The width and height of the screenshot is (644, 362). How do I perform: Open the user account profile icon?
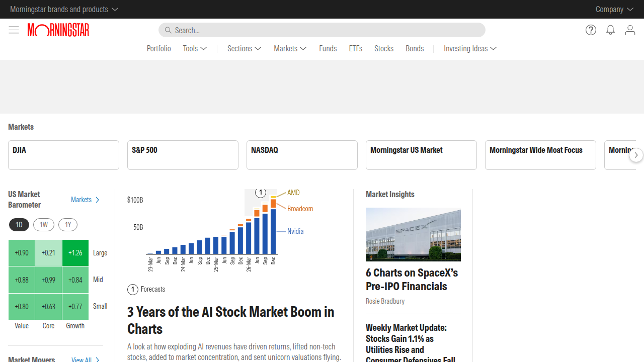630,30
